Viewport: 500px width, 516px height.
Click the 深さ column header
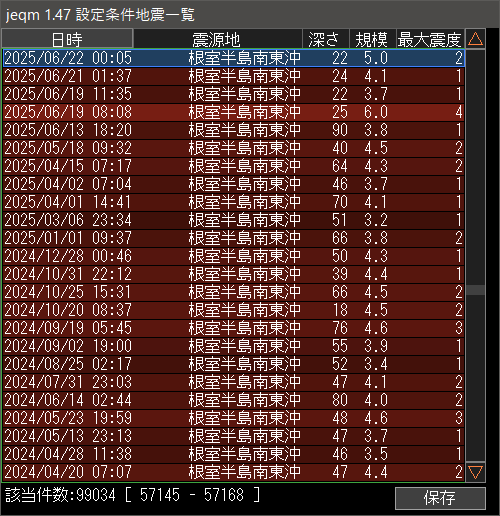point(326,39)
